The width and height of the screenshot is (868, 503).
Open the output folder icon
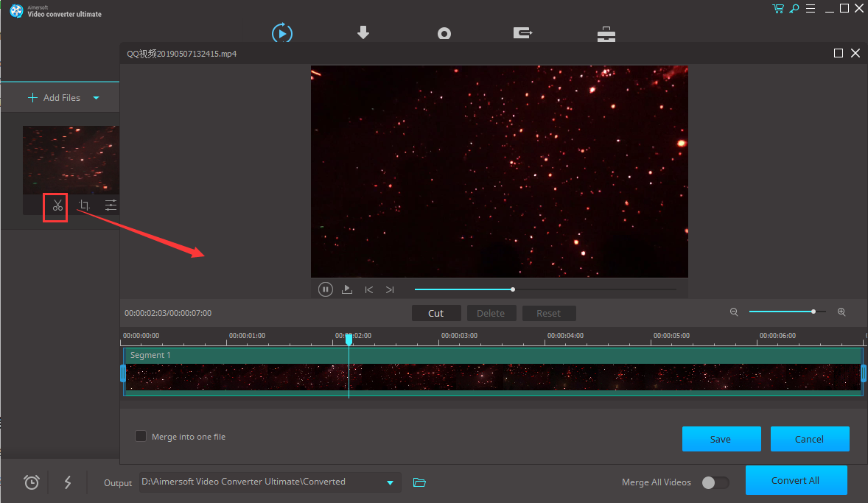pyautogui.click(x=419, y=482)
